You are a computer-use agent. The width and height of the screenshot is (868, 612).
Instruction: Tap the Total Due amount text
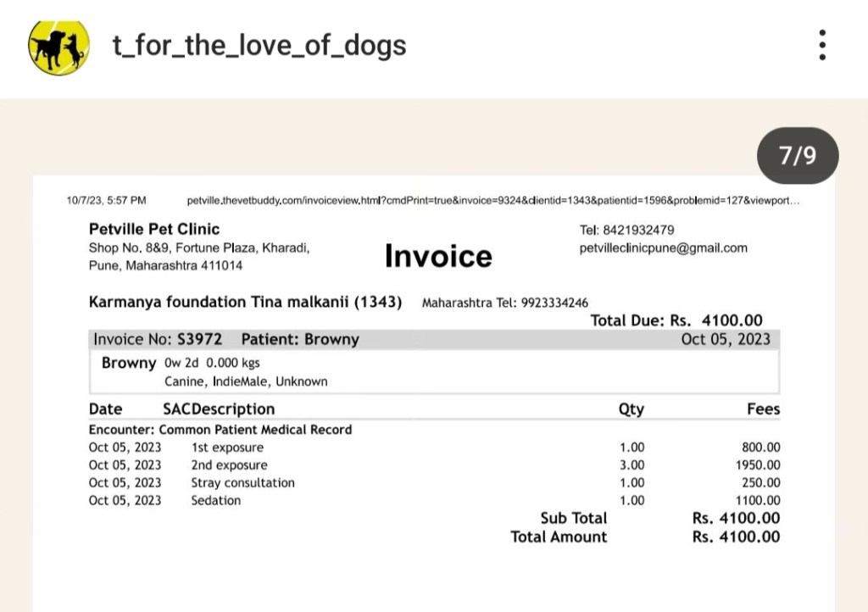(676, 320)
